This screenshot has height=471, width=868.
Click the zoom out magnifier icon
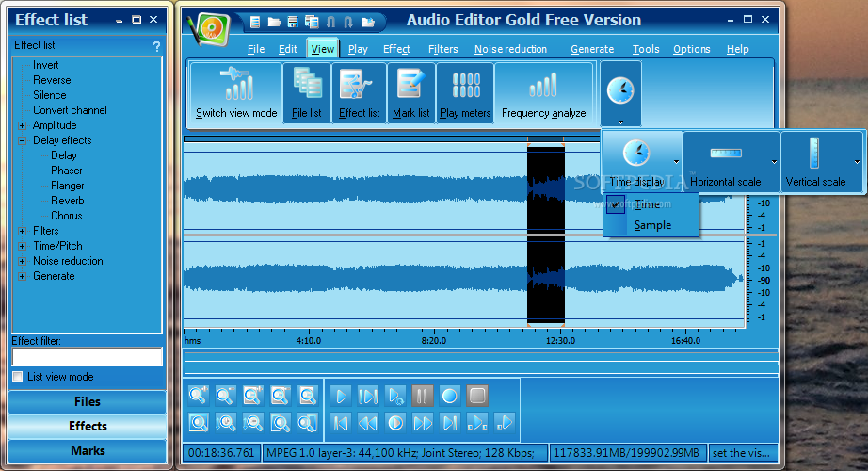click(225, 396)
